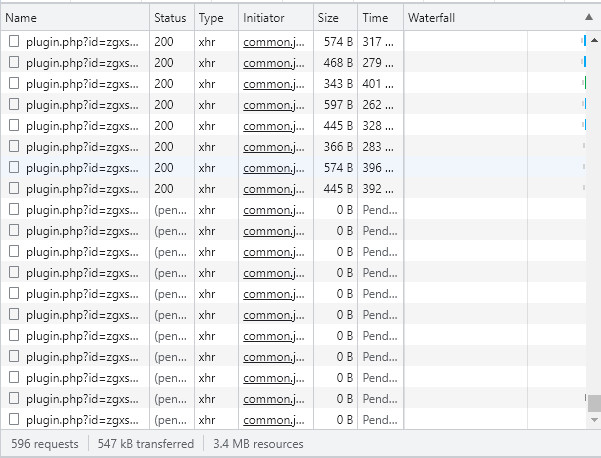Screen dimensions: 601x458
Task: Click the vertical scrollbar thumb
Action: [594, 403]
